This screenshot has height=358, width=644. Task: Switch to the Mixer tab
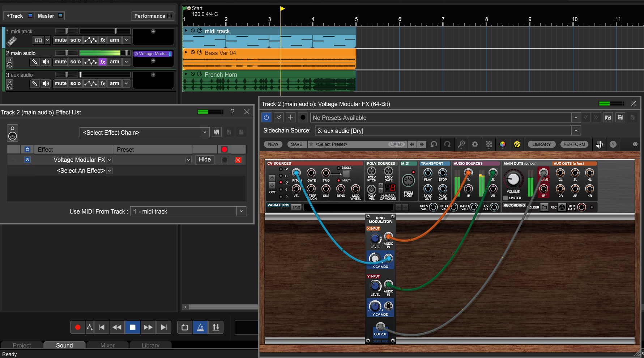(107, 345)
